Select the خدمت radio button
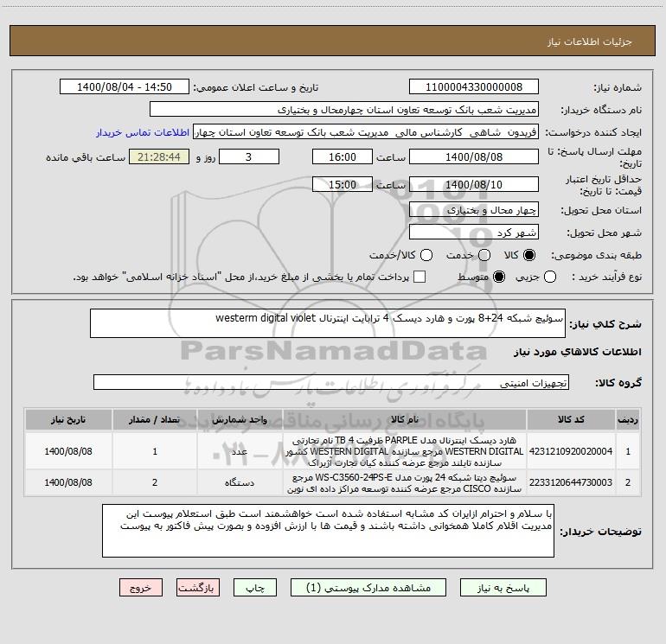The width and height of the screenshot is (666, 644). 484,255
